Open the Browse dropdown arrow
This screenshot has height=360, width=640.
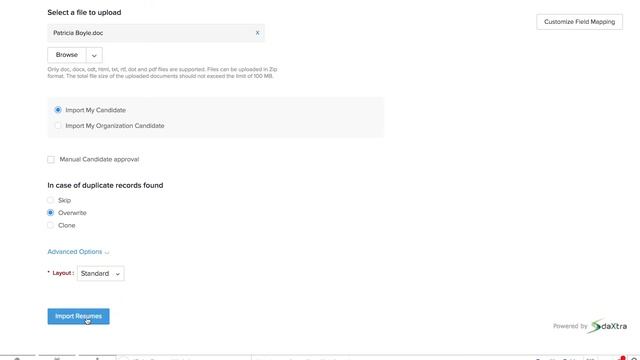pos(94,55)
